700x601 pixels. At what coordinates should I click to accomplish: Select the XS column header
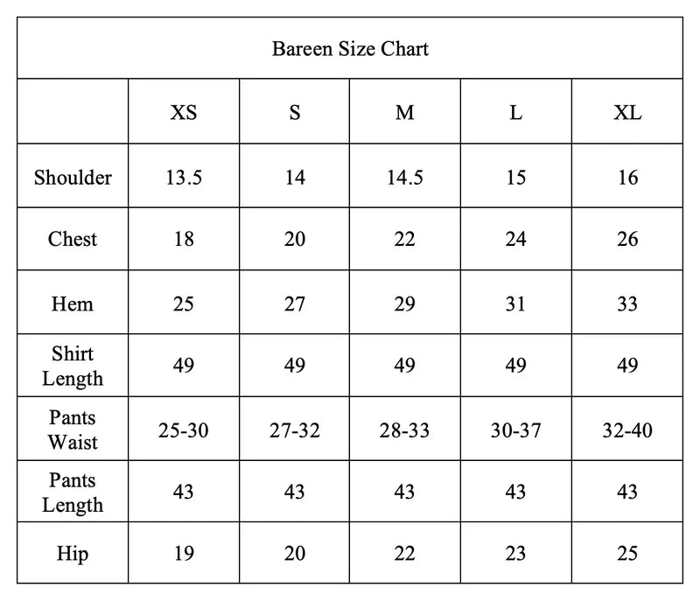pos(184,113)
